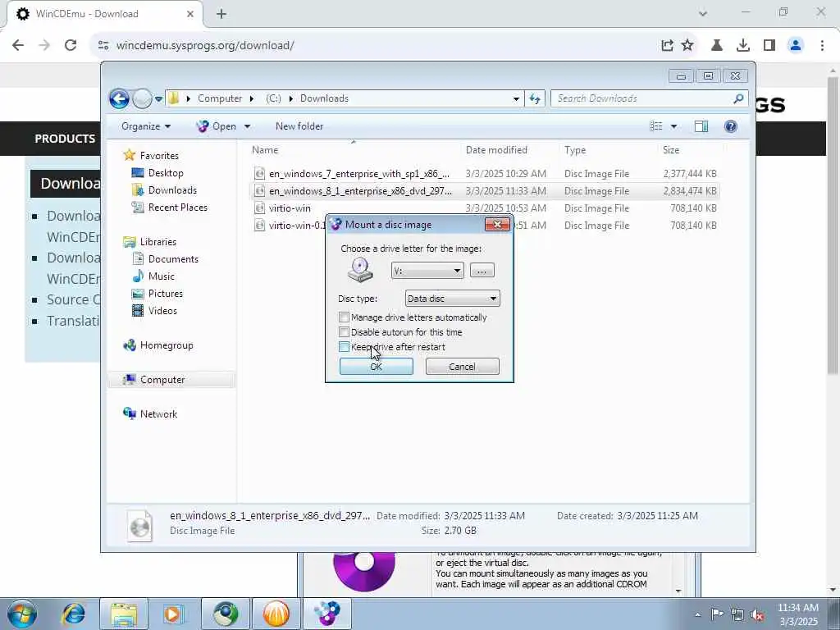The width and height of the screenshot is (840, 630).
Task: Click Chrome back button
Action: click(x=18, y=46)
